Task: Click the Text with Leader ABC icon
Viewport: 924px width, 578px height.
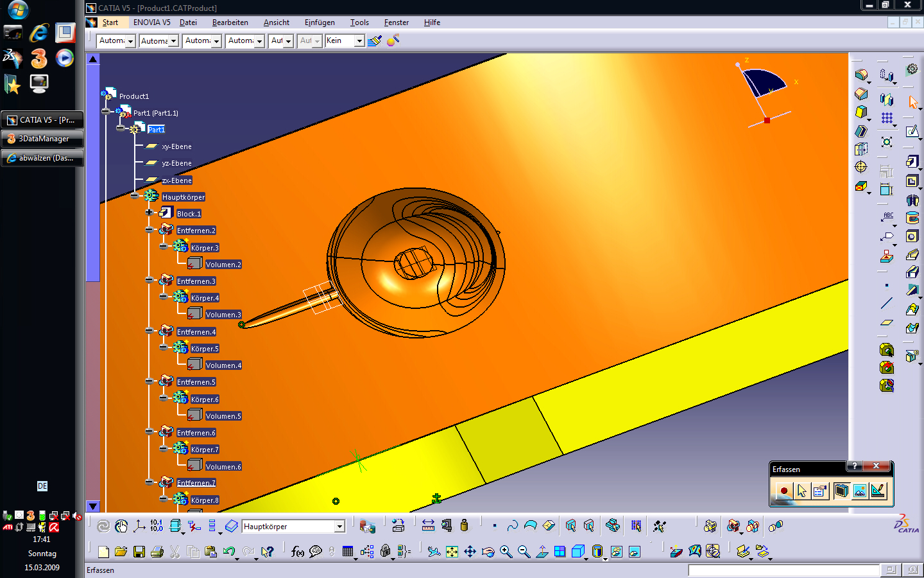Action: [887, 217]
